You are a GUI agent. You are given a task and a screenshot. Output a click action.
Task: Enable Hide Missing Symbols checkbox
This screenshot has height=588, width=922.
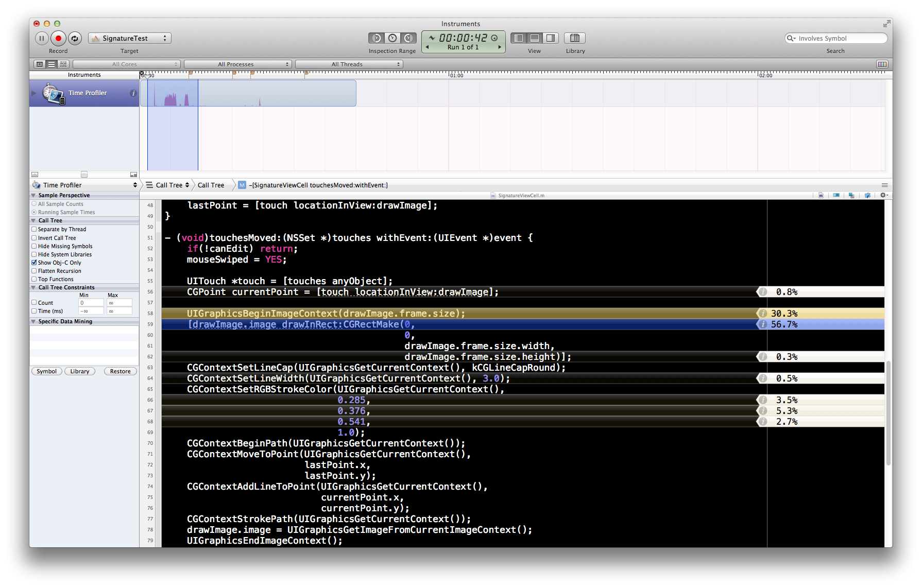pos(34,246)
